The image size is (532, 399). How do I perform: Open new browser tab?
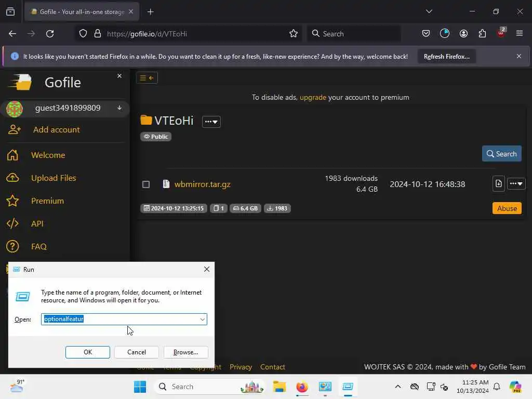tap(151, 12)
